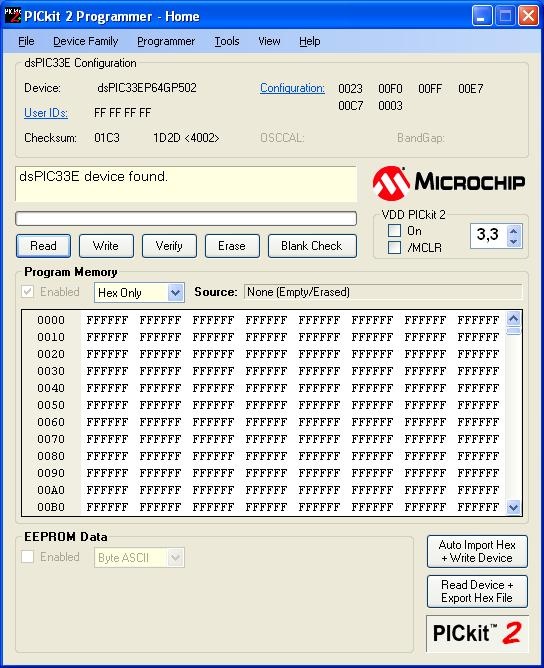Open the Programmer menu
This screenshot has height=668, width=544.
[166, 41]
